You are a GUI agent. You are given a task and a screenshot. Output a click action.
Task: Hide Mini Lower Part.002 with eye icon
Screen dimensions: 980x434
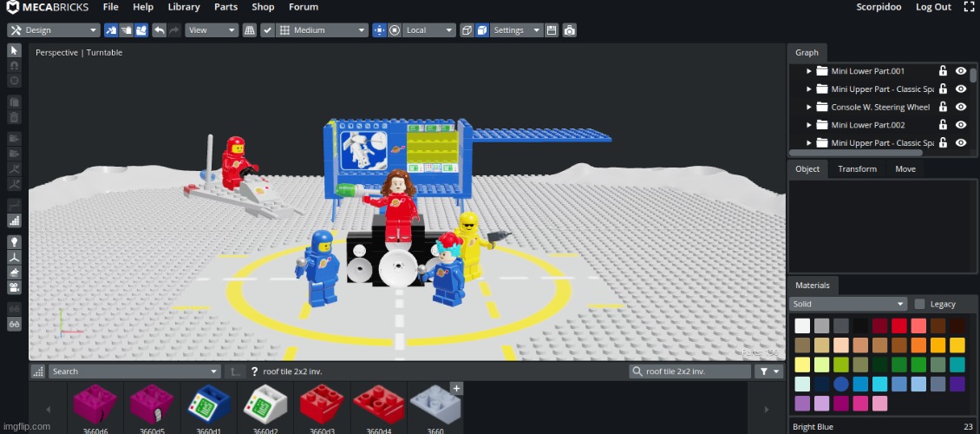point(961,125)
